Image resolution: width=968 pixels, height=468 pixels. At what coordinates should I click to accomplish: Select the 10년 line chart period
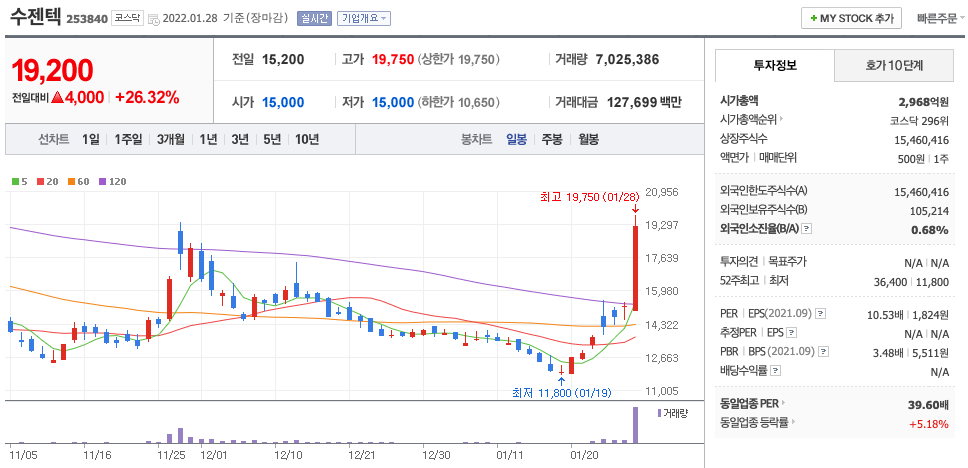click(307, 140)
